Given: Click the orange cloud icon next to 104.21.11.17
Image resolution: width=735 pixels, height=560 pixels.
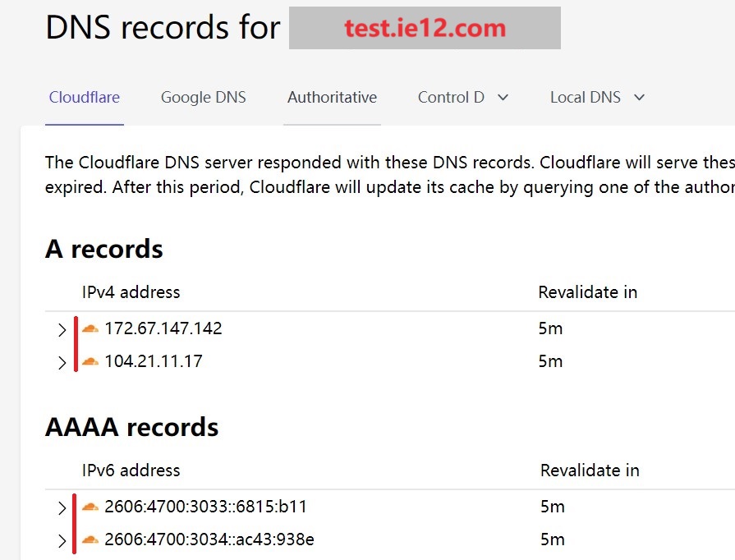Looking at the screenshot, I should click(90, 361).
